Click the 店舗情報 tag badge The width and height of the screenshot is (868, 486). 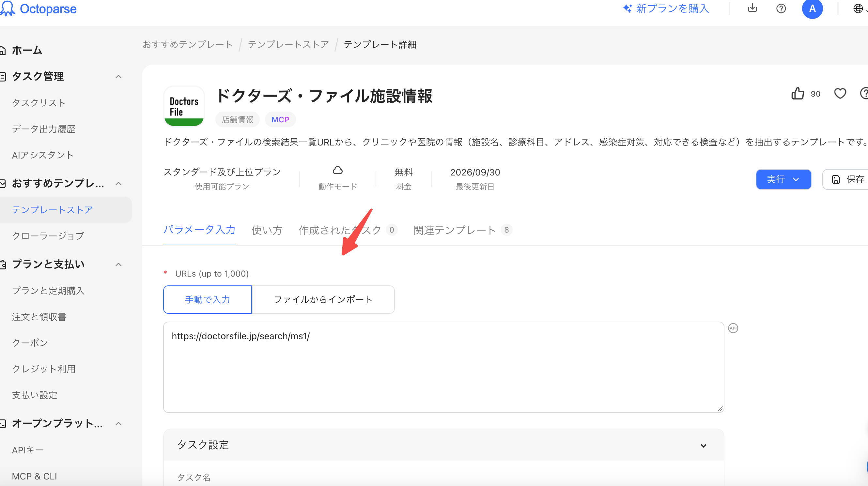(238, 120)
